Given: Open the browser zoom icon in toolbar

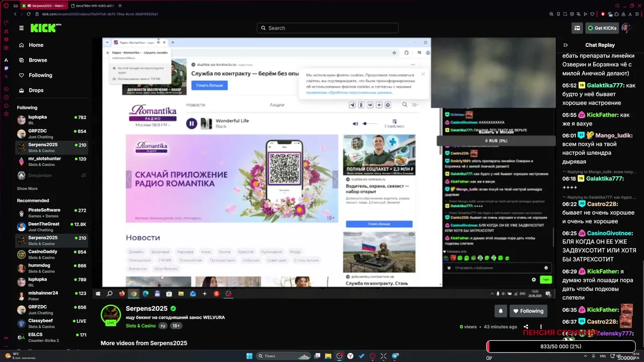Looking at the screenshot, I should click(552, 14).
